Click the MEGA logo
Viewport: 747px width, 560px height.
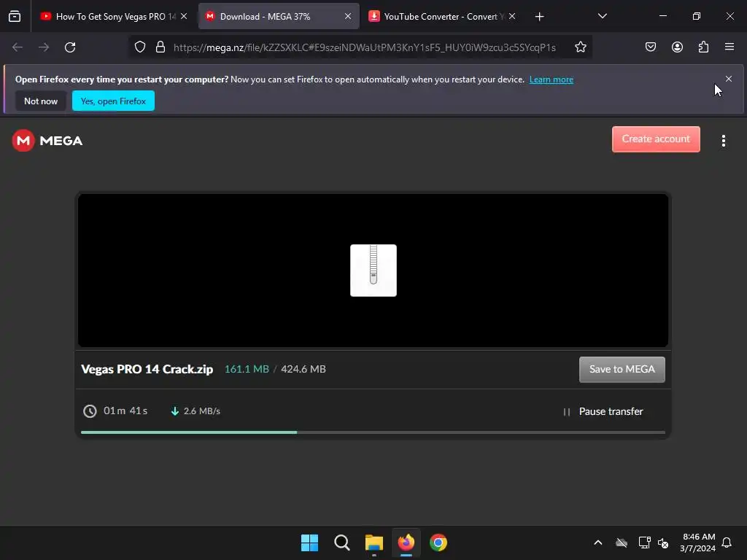click(47, 141)
